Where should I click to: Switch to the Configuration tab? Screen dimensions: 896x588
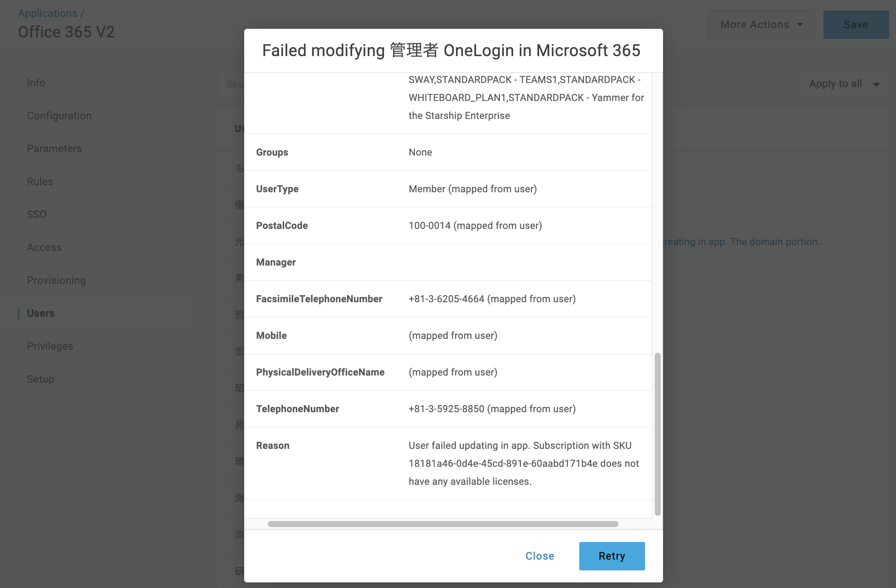[59, 116]
